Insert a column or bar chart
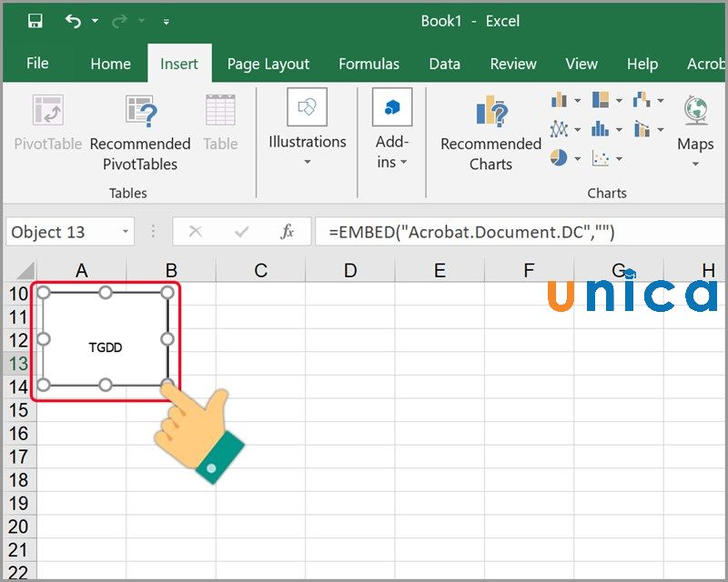728x582 pixels. [559, 100]
